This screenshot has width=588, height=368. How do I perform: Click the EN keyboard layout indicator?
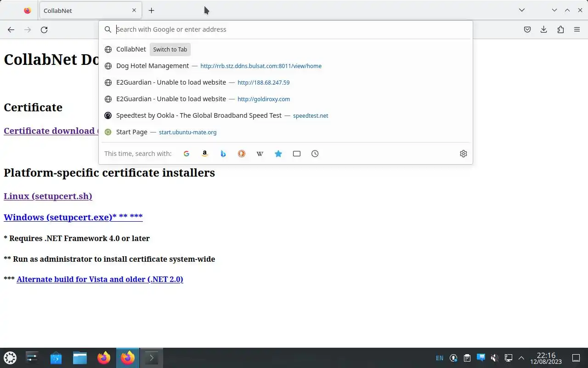pyautogui.click(x=440, y=358)
